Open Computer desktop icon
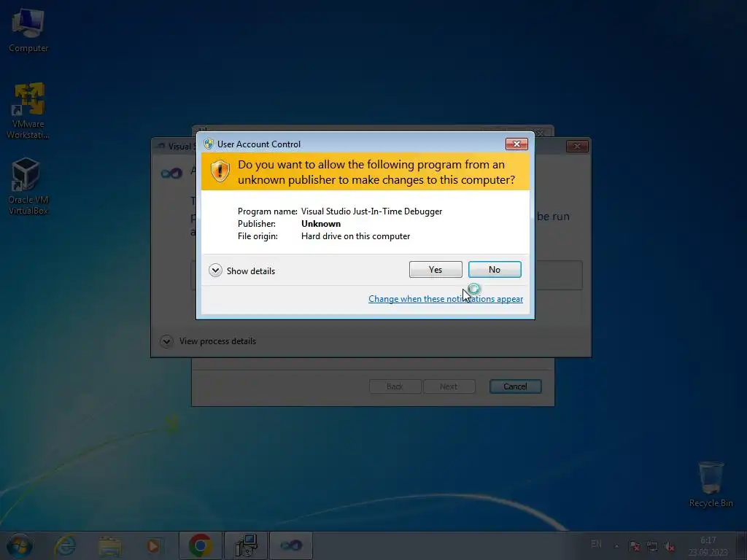This screenshot has width=747, height=560. point(28,31)
